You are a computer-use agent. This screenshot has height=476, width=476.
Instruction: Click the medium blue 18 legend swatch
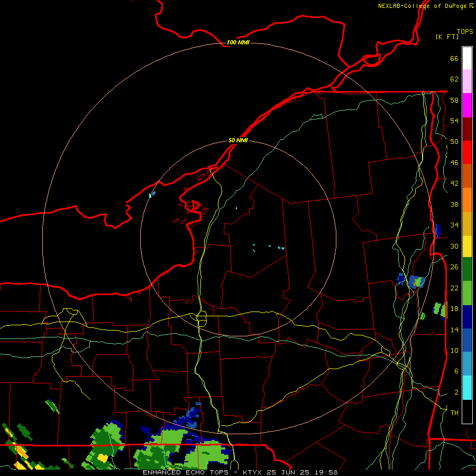coord(467,340)
